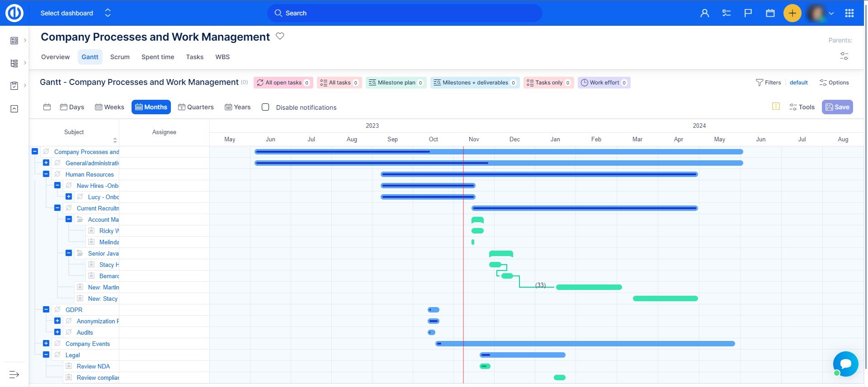Toggle the Disable notifications checkbox
This screenshot has width=868, height=387.
coord(265,107)
